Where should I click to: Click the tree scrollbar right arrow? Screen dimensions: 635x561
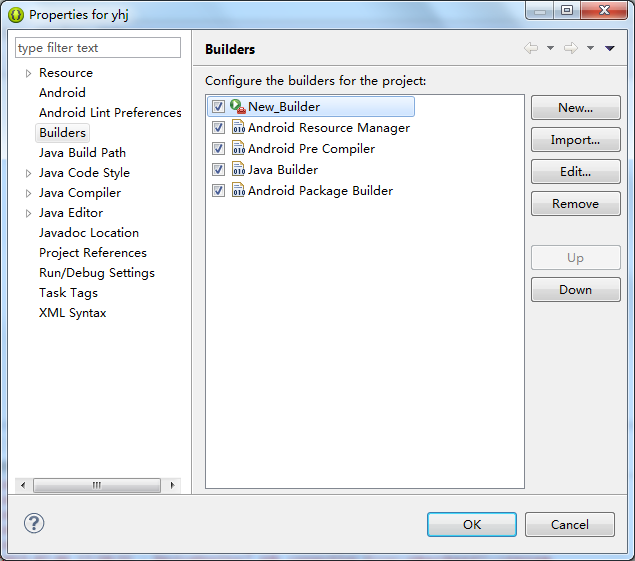[173, 485]
